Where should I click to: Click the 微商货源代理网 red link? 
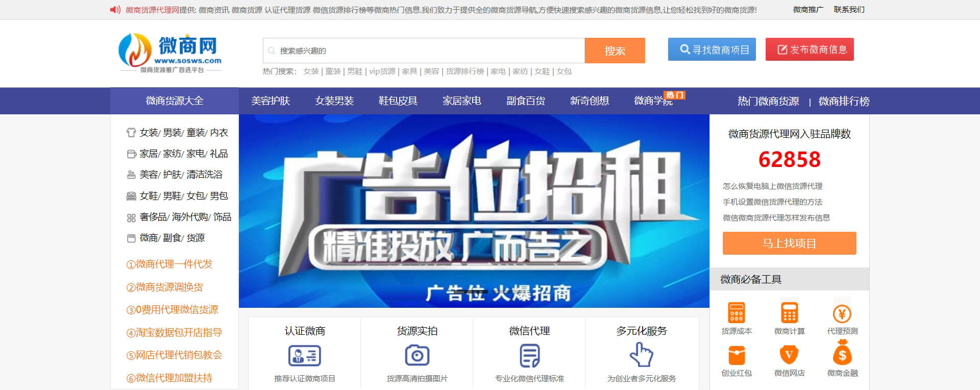click(x=152, y=10)
